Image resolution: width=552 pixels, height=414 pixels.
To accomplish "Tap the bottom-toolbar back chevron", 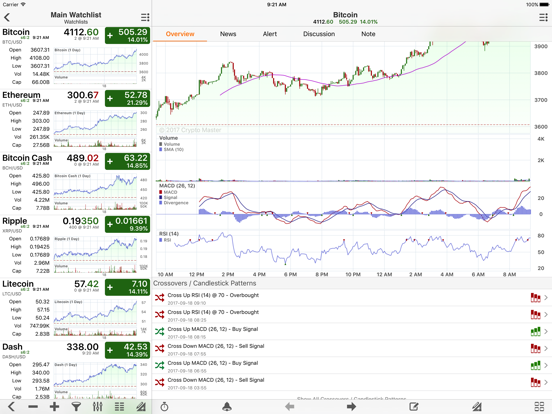I will (x=11, y=407).
